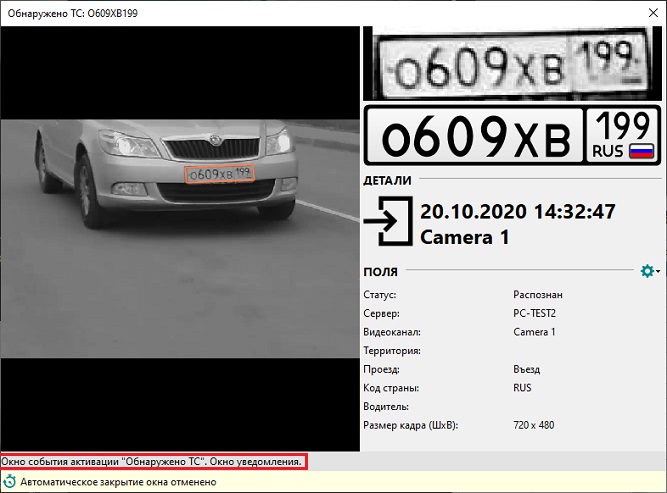Click the timestamp 20.10.2020 14:32:47
Image resolution: width=667 pixels, height=493 pixels.
click(518, 211)
